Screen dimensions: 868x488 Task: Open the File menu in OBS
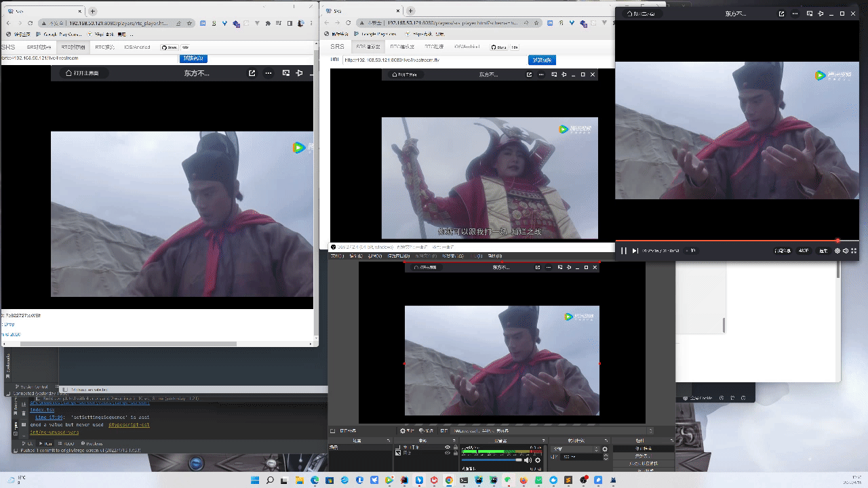coord(336,256)
